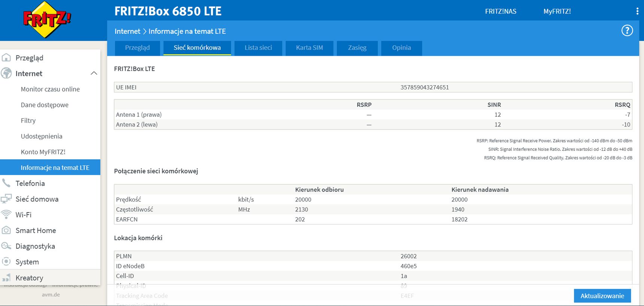Switch to the Przegląd tab
644x306 pixels.
[137, 48]
